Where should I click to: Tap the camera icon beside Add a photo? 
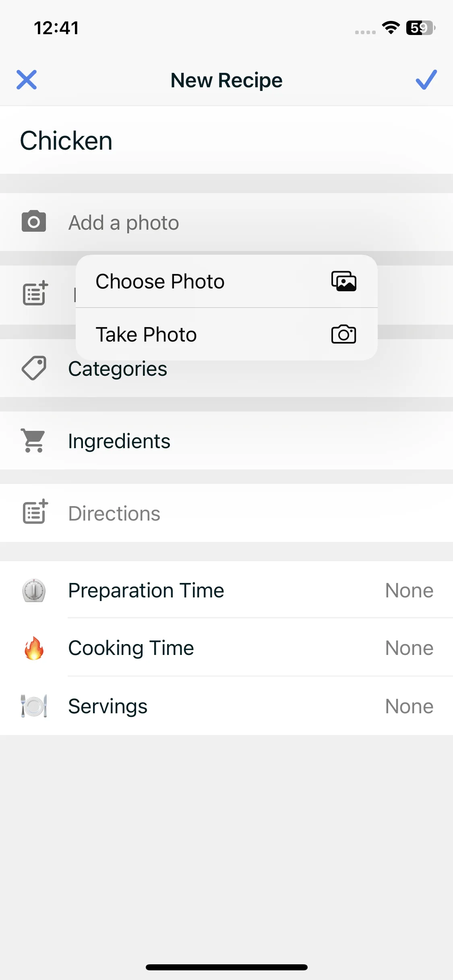click(x=34, y=221)
